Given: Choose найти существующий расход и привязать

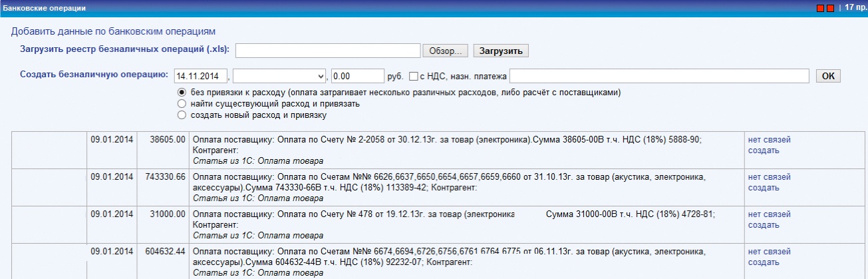Looking at the screenshot, I should 181,104.
